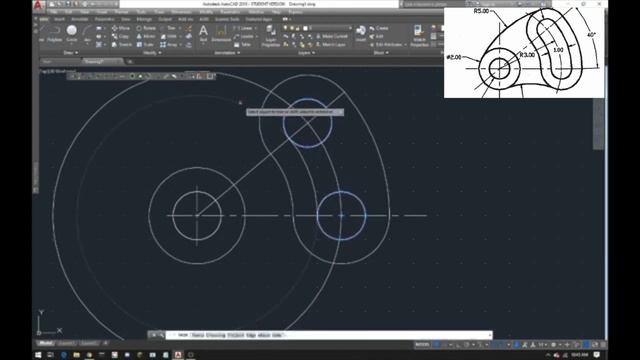This screenshot has height=360, width=640.
Task: Click Match Layer button
Action: point(331,44)
